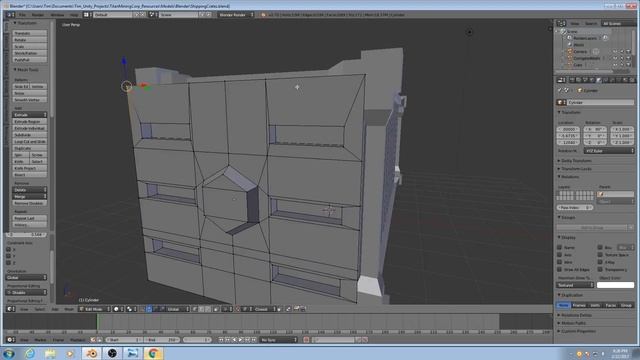The width and height of the screenshot is (640, 360).
Task: Click the snap magnet icon
Action: pyautogui.click(x=238, y=309)
